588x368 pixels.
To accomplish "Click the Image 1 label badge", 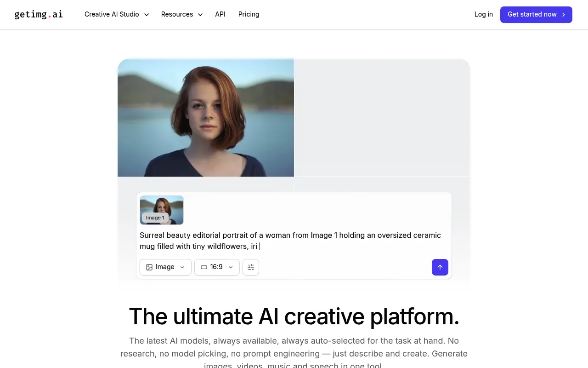I will pyautogui.click(x=155, y=218).
